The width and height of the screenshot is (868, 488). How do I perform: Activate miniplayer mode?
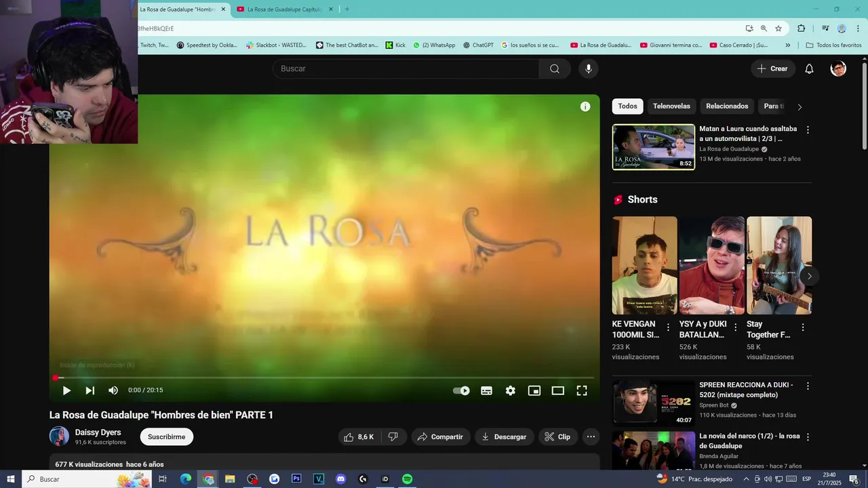pos(534,390)
